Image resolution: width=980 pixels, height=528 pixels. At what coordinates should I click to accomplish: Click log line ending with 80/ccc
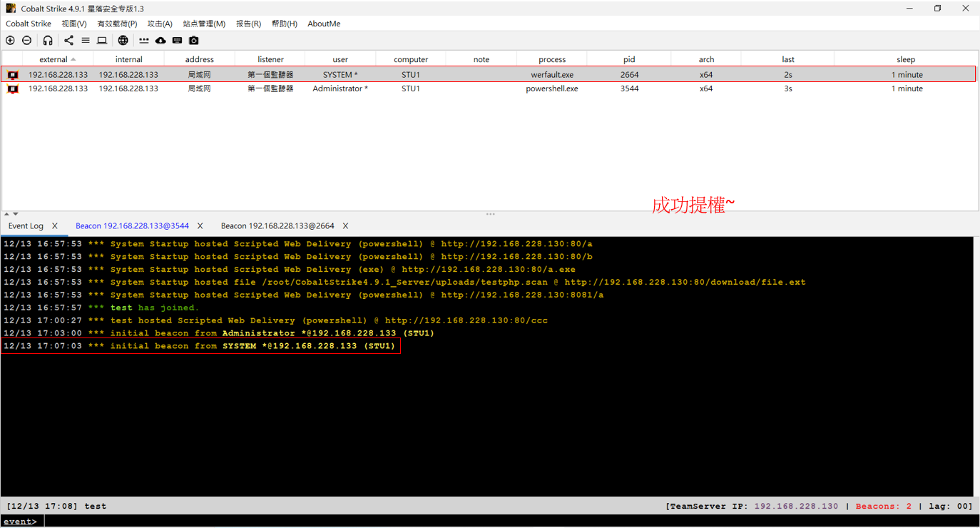tap(276, 321)
